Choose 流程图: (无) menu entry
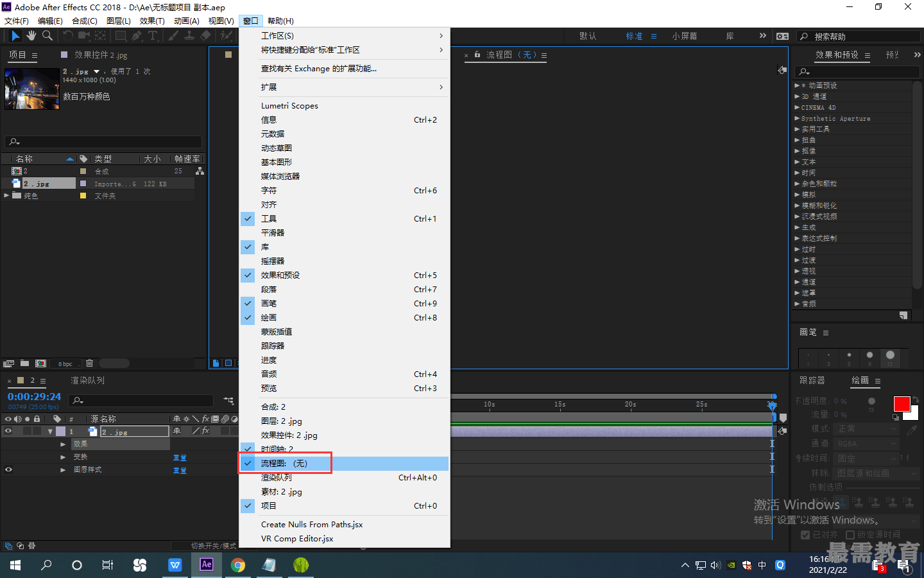Image resolution: width=924 pixels, height=578 pixels. (x=345, y=464)
